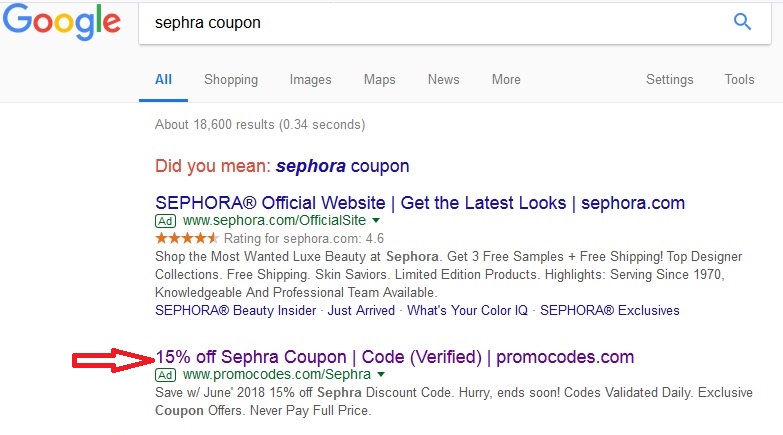Viewport: 783px width, 435px height.
Task: Click the suggested 'sephora coupon' correction link
Action: coord(343,166)
